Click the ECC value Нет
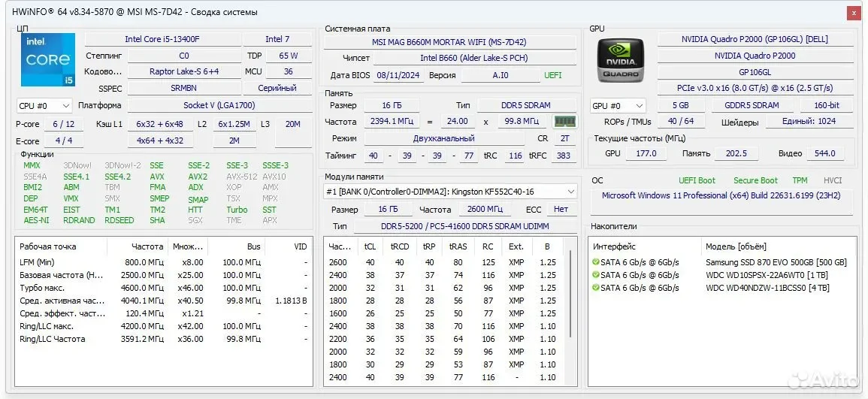Viewport: 868px width, 399px height. click(x=561, y=210)
